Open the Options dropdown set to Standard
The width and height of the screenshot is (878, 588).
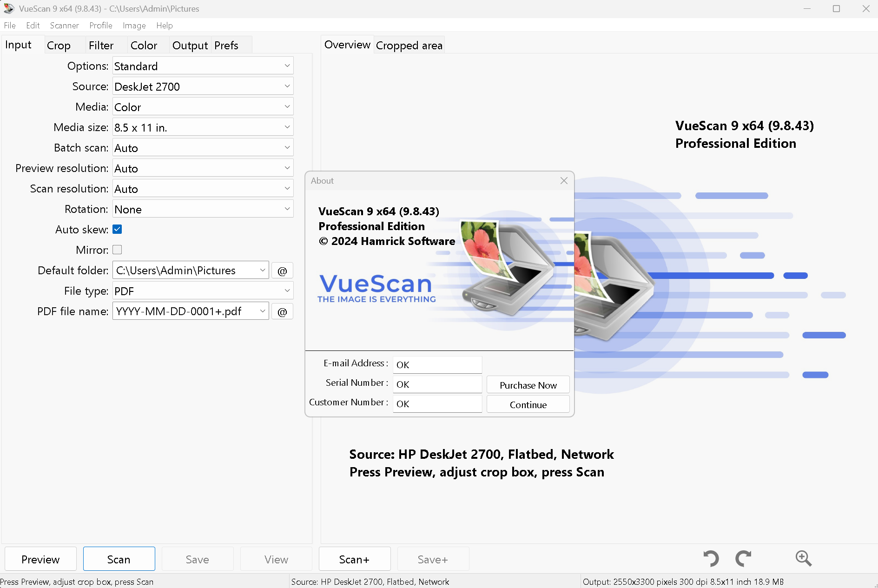203,66
